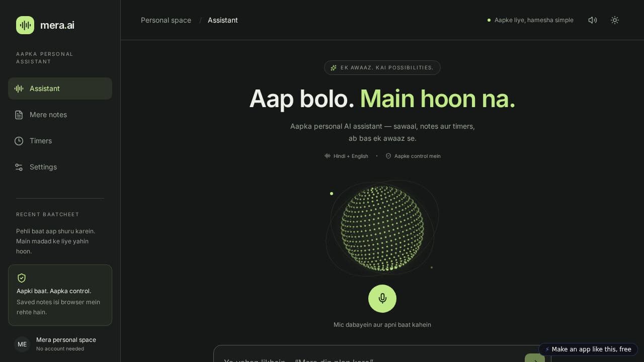Click the shield icon beside Aapke control mein
The width and height of the screenshot is (644, 362).
point(388,156)
